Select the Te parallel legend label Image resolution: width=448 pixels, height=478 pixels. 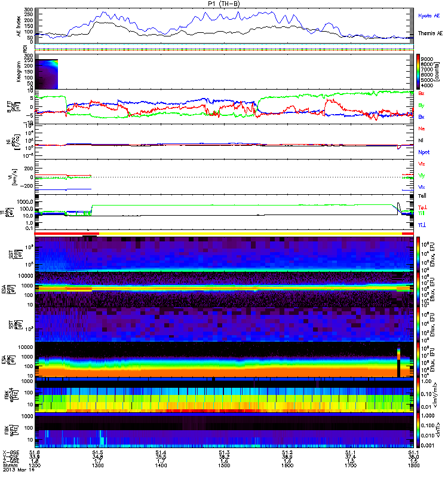[x=422, y=196]
